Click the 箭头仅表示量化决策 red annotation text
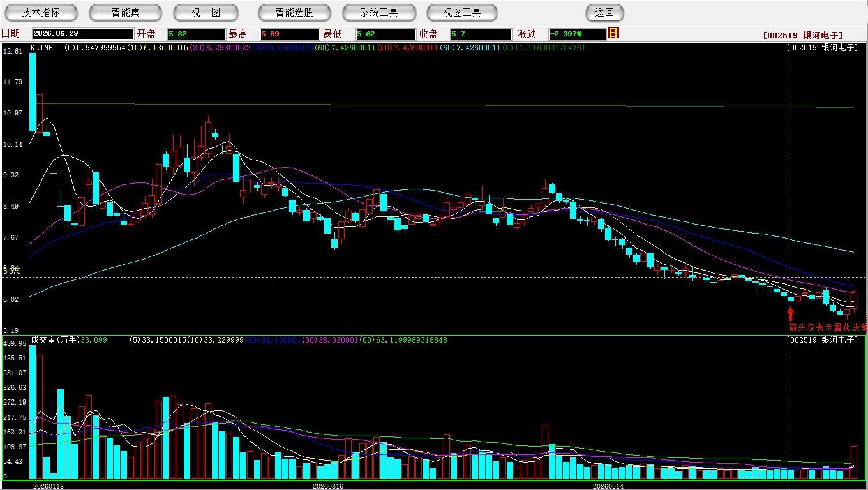This screenshot has width=868, height=490. (828, 327)
